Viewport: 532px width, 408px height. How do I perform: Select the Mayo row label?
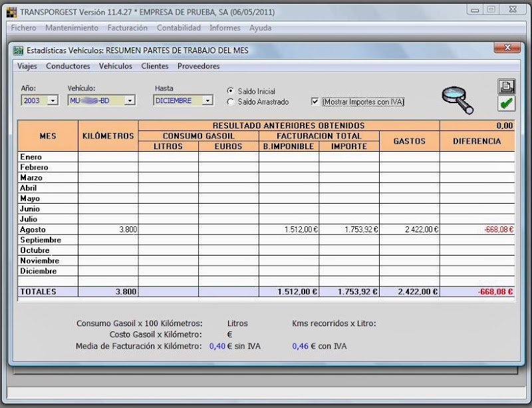[x=30, y=198]
